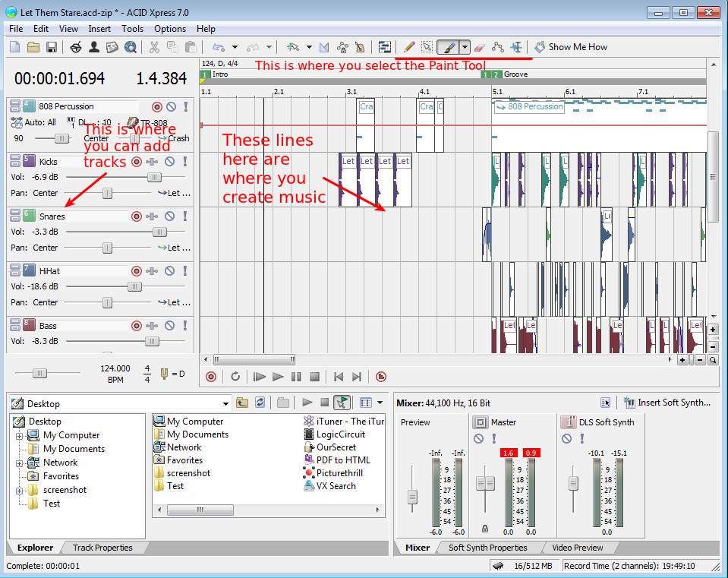Click the Loop Playback icon
728x578 pixels.
point(235,376)
